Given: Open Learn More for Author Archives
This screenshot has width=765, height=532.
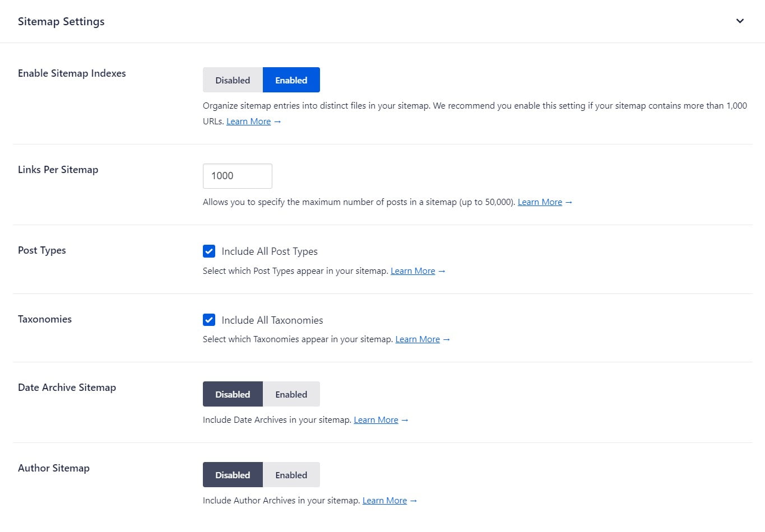Looking at the screenshot, I should (384, 501).
